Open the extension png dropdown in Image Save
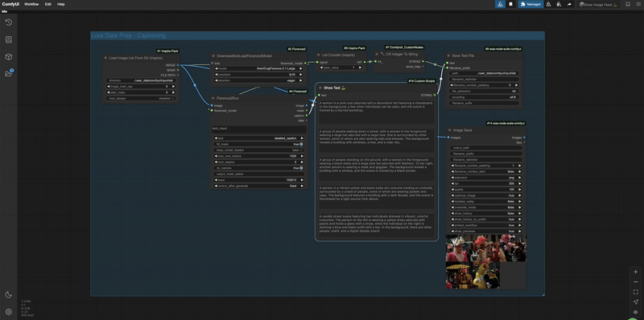This screenshot has height=320, width=644. pos(486,177)
